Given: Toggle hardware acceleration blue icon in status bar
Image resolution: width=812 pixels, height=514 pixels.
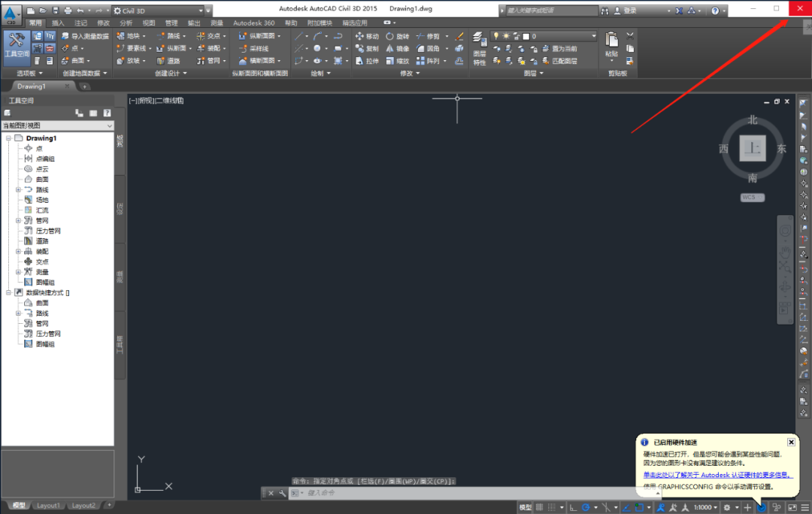Looking at the screenshot, I should (x=761, y=507).
